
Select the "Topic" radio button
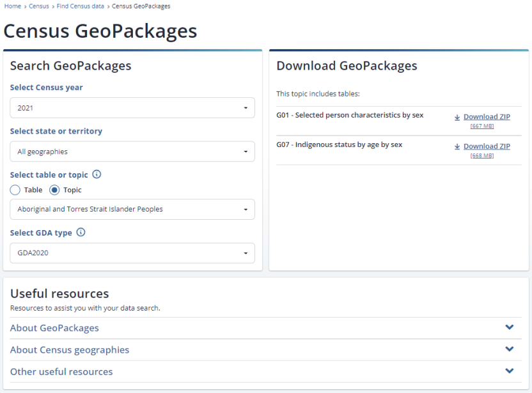[55, 190]
